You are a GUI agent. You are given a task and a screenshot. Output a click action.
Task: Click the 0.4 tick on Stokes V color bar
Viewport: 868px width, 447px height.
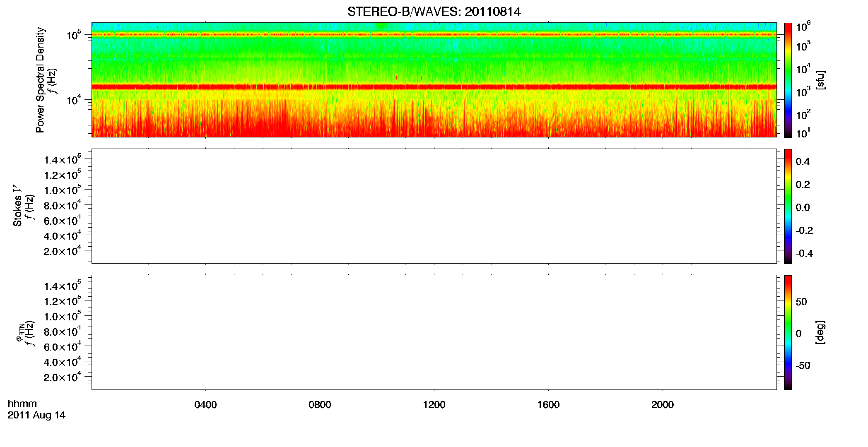(803, 162)
